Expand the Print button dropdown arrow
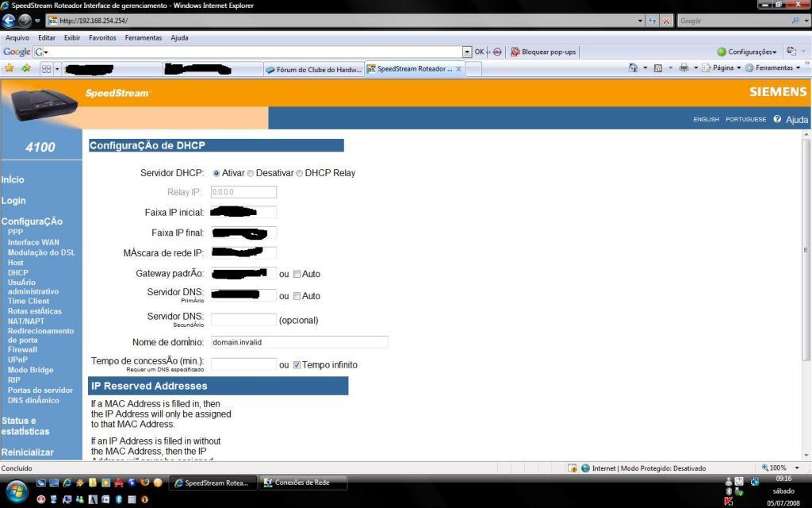Viewport: 812px width, 508px height. tap(695, 68)
